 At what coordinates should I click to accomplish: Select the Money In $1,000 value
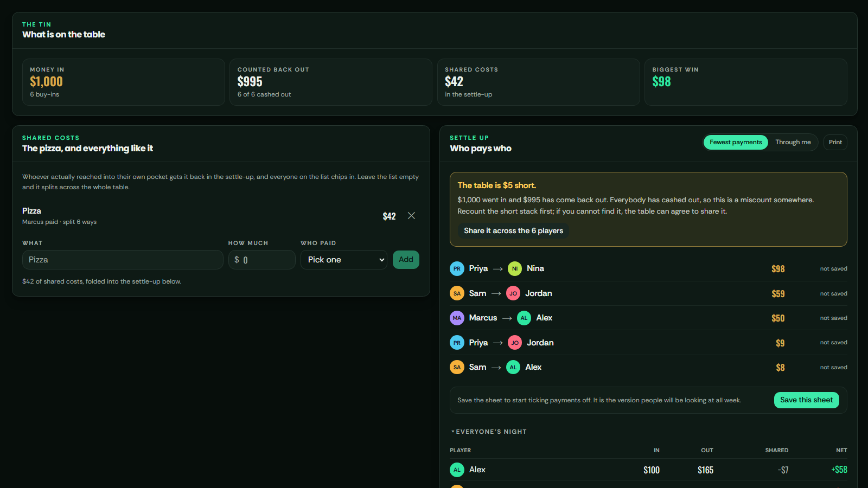pos(46,82)
